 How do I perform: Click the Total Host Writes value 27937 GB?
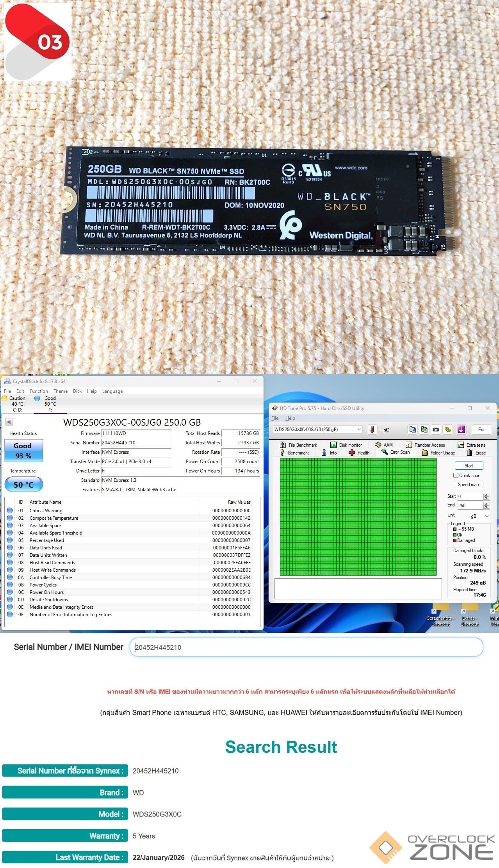coord(241,443)
